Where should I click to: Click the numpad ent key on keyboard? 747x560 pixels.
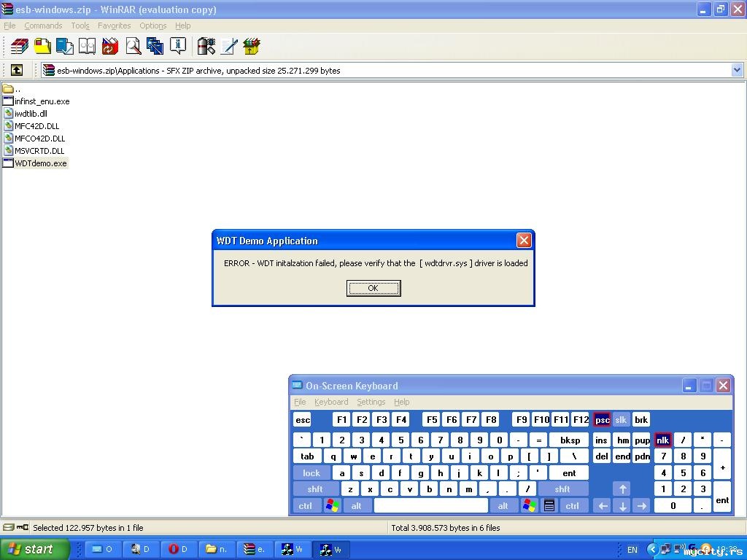pos(722,497)
